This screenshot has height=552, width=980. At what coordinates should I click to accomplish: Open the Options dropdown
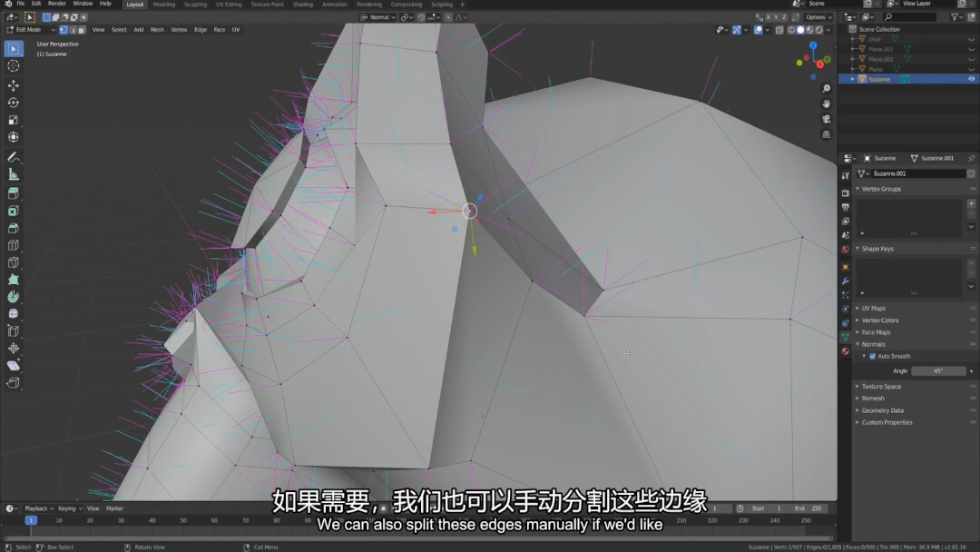[818, 17]
